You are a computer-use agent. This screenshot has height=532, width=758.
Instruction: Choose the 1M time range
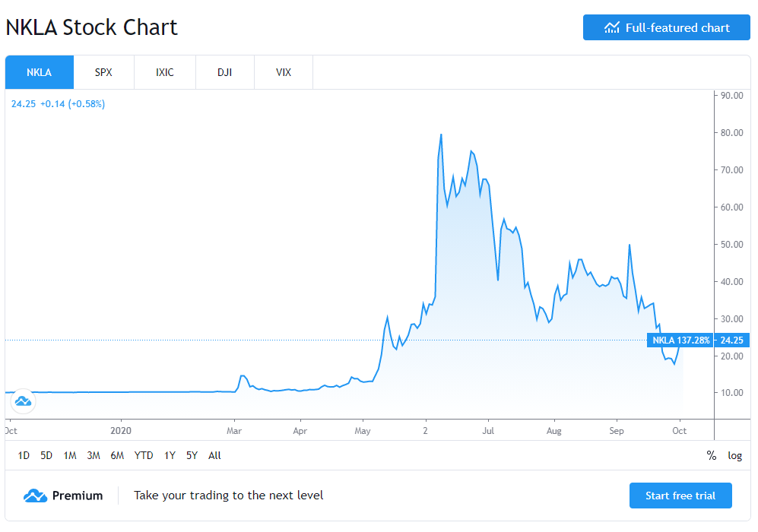coord(70,455)
